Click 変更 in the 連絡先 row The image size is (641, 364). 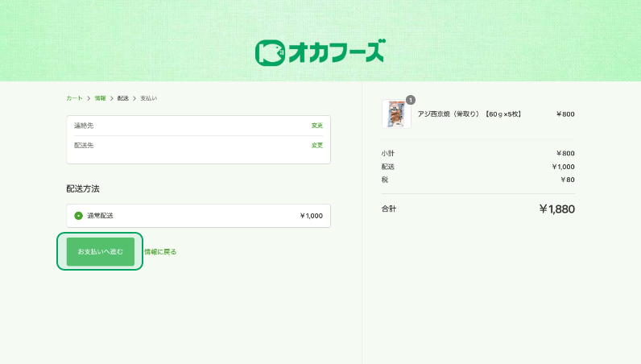(x=316, y=126)
